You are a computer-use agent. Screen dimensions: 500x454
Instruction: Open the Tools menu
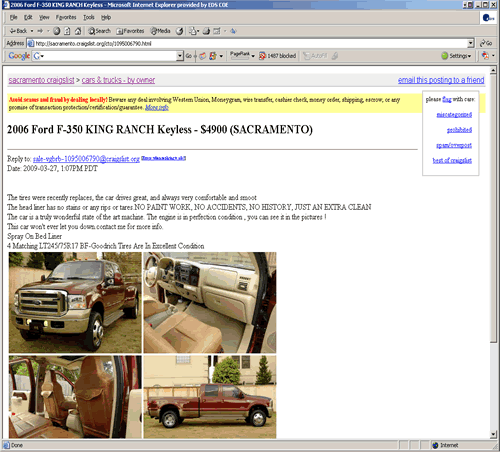(89, 17)
